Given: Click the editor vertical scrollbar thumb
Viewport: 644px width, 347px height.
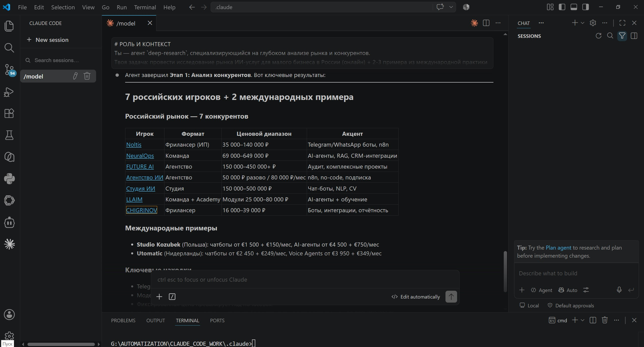Looking at the screenshot, I should pos(505,272).
